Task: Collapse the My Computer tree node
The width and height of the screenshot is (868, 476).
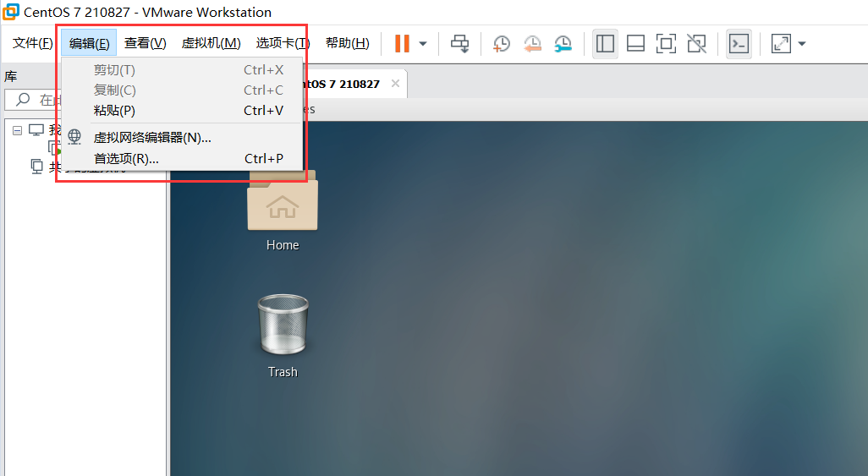Action: pos(17,130)
